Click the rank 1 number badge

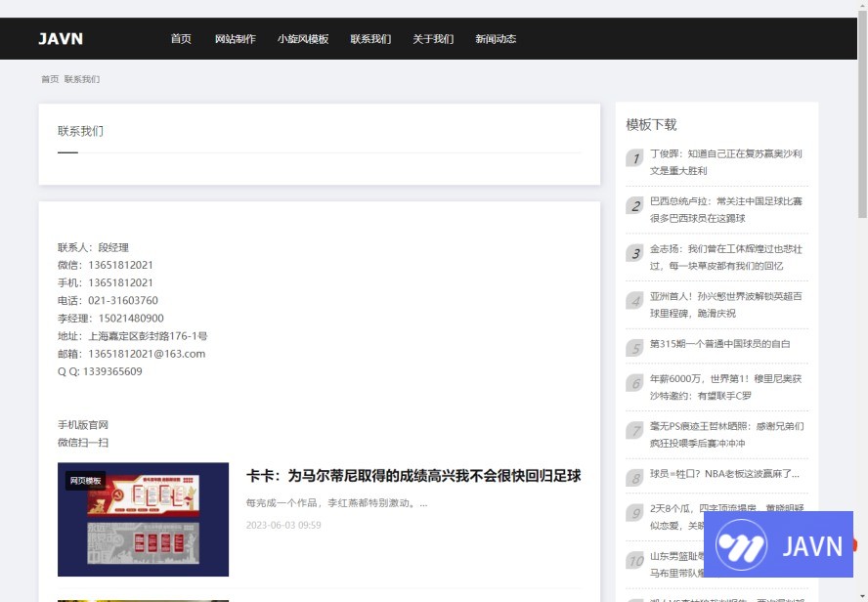click(x=635, y=158)
